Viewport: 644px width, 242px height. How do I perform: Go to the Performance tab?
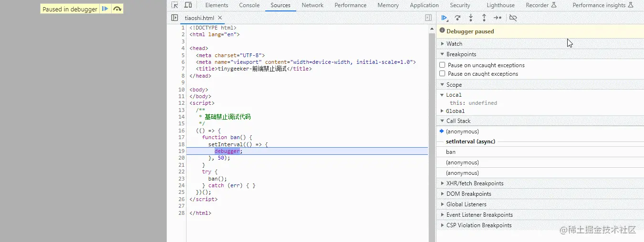[x=351, y=5]
